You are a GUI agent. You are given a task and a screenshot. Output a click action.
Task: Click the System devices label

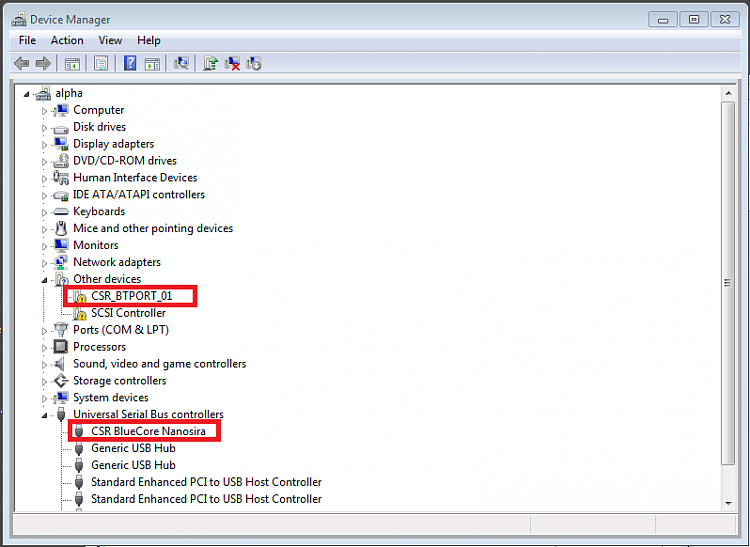[110, 397]
